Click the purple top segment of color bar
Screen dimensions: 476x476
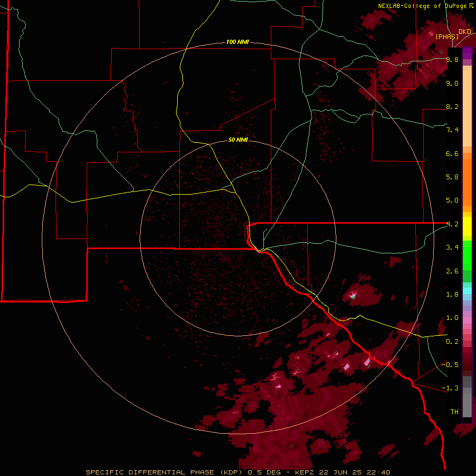coord(467,53)
